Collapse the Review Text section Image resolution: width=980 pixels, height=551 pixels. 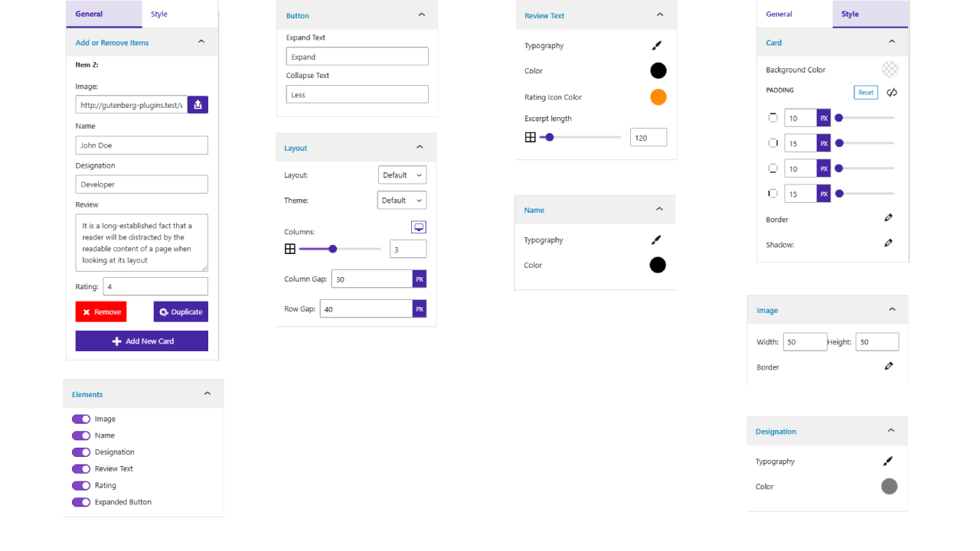(661, 15)
